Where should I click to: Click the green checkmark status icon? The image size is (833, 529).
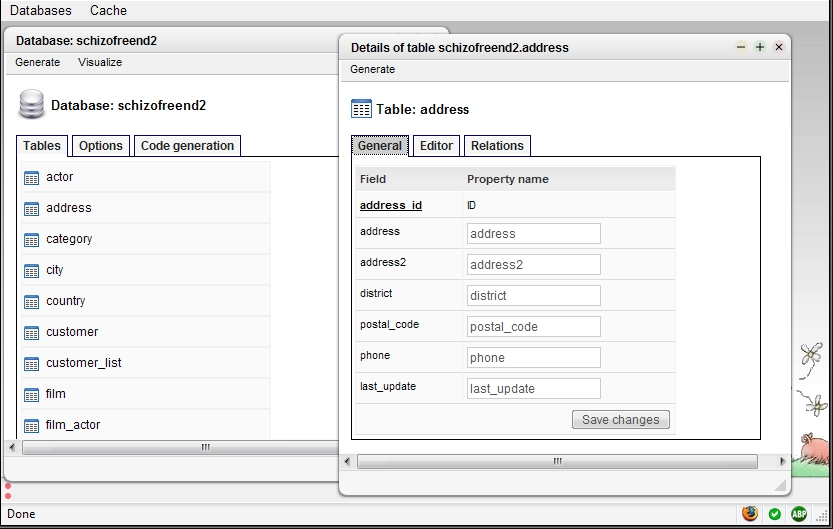click(x=775, y=514)
